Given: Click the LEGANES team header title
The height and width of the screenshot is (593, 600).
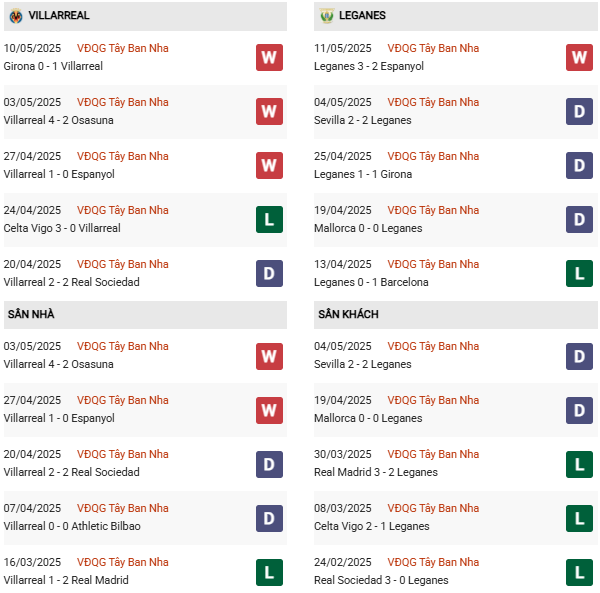Looking at the screenshot, I should coord(362,15).
